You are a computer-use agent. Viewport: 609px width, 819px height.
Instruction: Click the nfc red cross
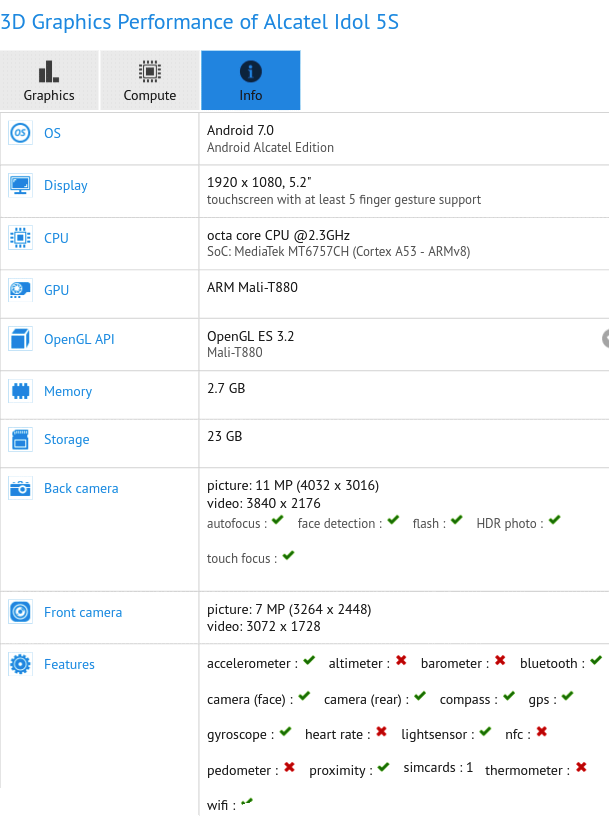(542, 731)
